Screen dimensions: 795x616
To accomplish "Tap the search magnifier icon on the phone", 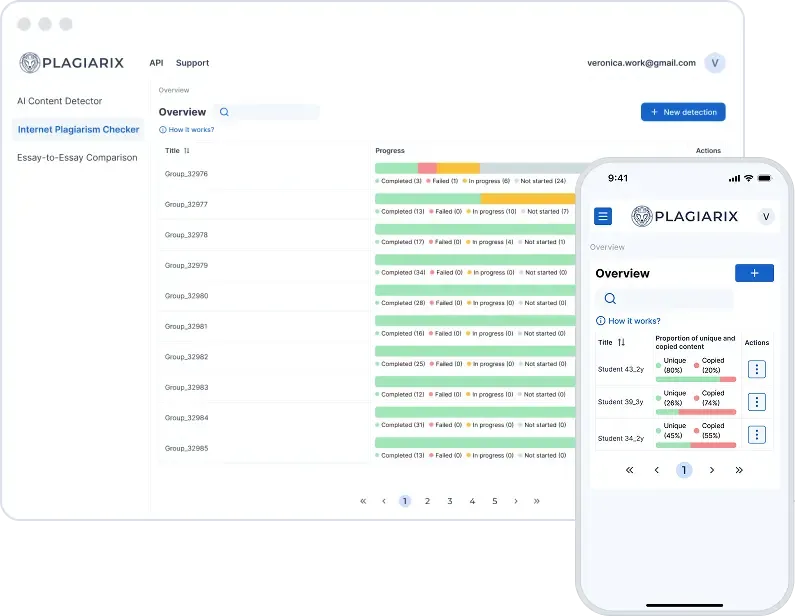I will tap(610, 299).
